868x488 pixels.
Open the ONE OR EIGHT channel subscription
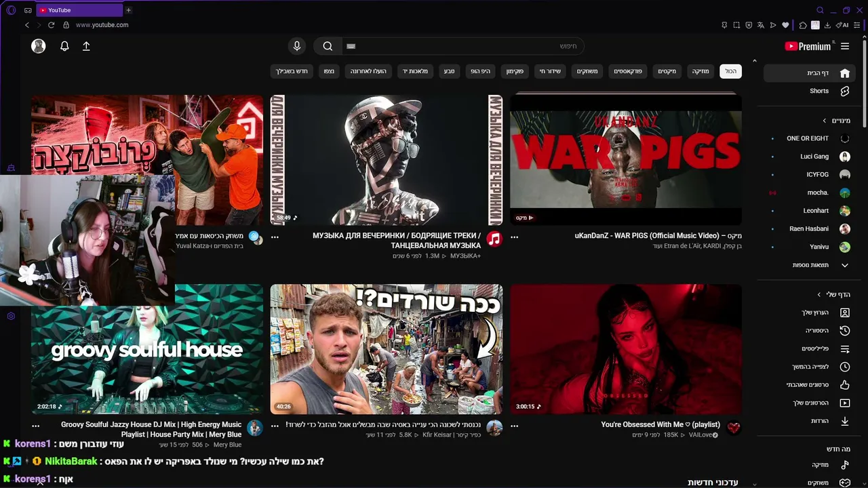[x=810, y=138]
